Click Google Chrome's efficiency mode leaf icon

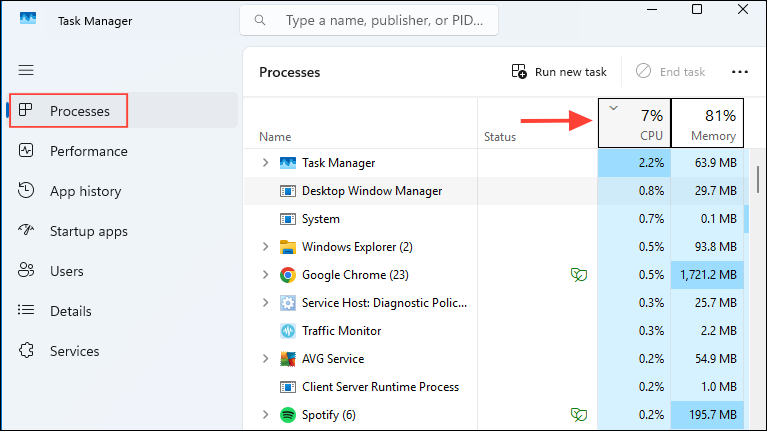(x=579, y=275)
